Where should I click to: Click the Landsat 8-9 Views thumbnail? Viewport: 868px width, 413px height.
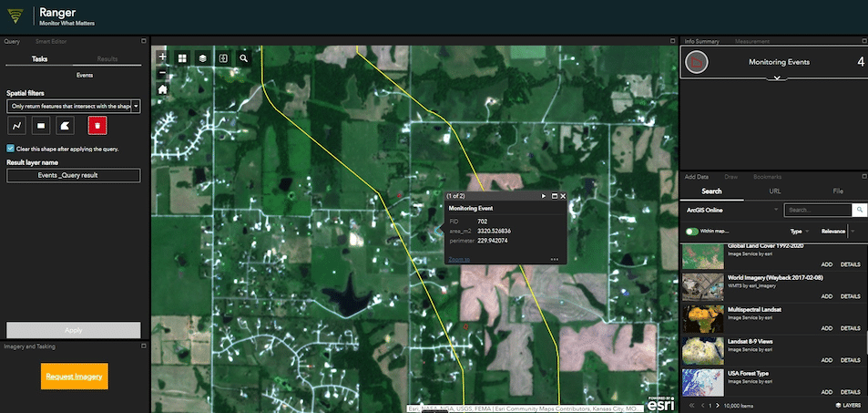click(702, 350)
